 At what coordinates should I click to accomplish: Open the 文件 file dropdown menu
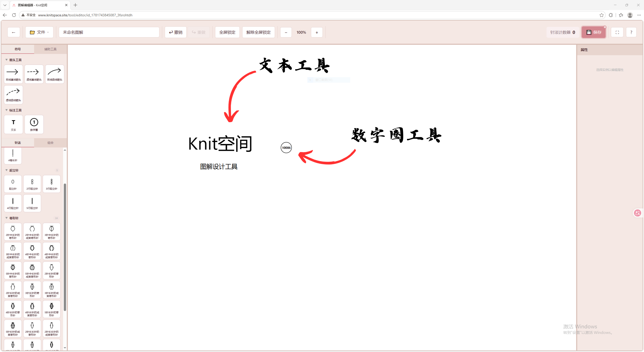click(x=39, y=32)
